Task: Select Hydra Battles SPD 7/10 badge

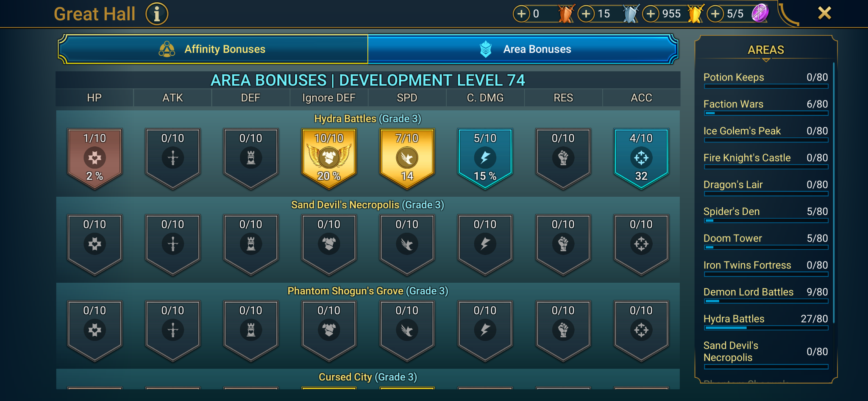Action: click(407, 159)
